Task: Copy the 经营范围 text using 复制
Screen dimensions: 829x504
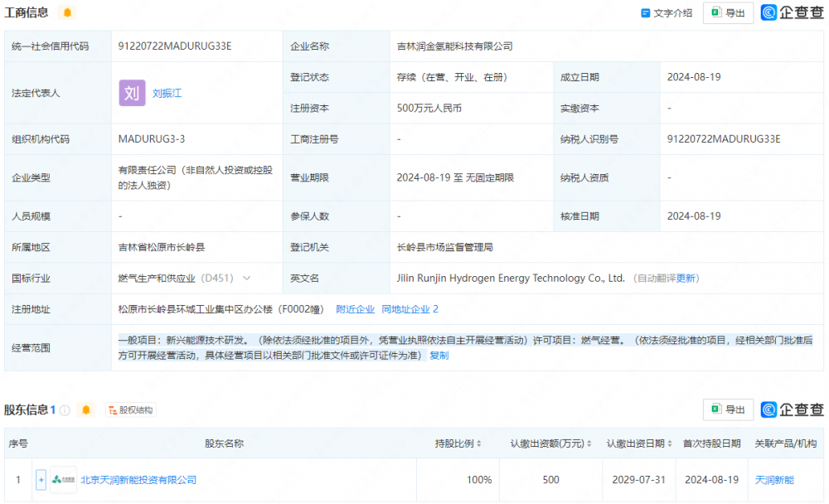Action: click(x=439, y=356)
